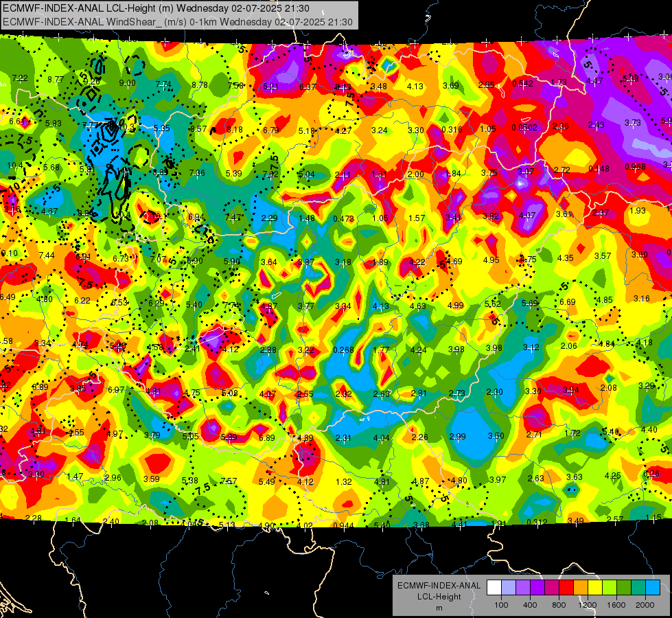This screenshot has width=672, height=618.
Task: Click the white legend swatch
Action: (x=494, y=588)
